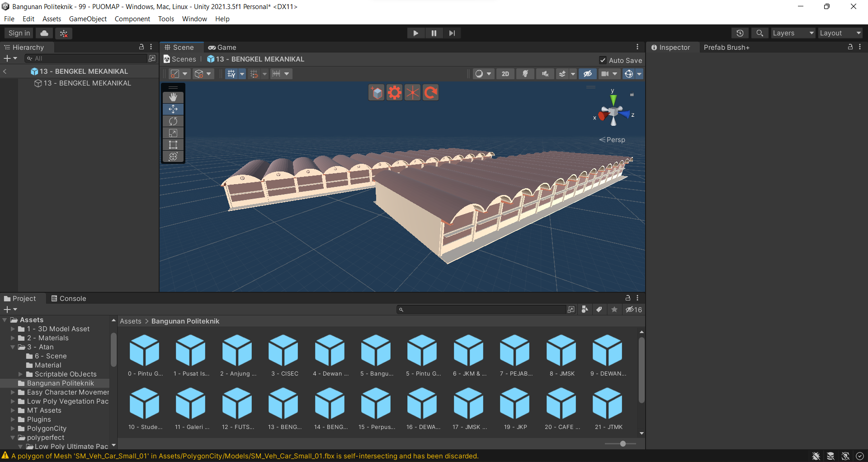
Task: Click the asset icon size slider
Action: pos(623,443)
